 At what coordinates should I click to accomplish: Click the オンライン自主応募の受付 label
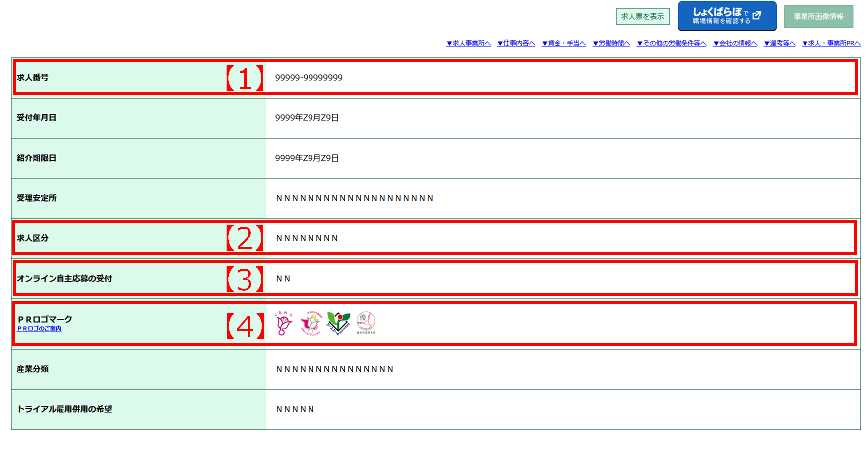(64, 278)
